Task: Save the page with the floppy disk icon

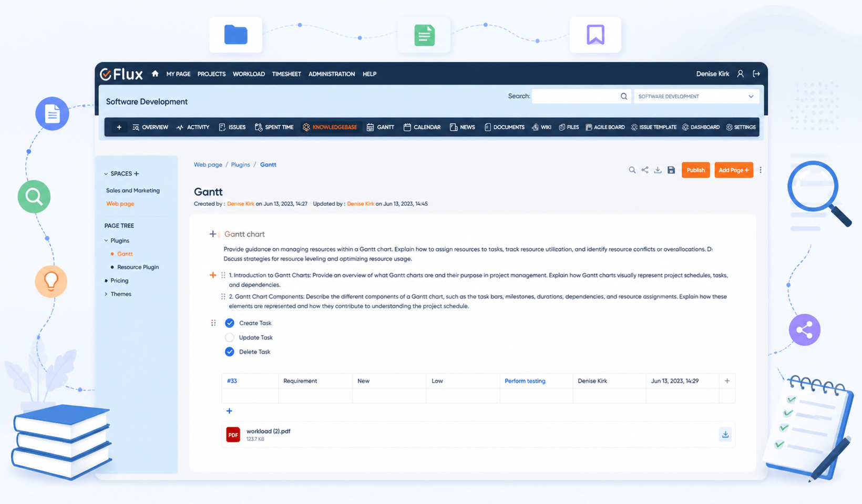Action: (671, 170)
